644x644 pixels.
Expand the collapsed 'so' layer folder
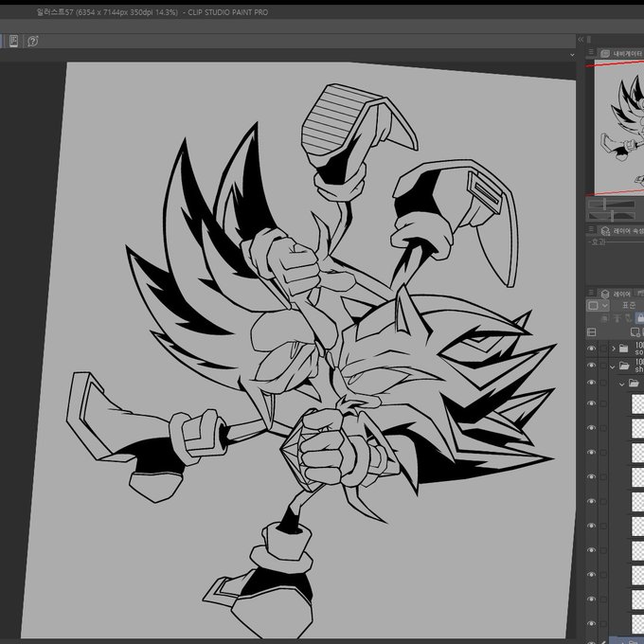tap(614, 349)
